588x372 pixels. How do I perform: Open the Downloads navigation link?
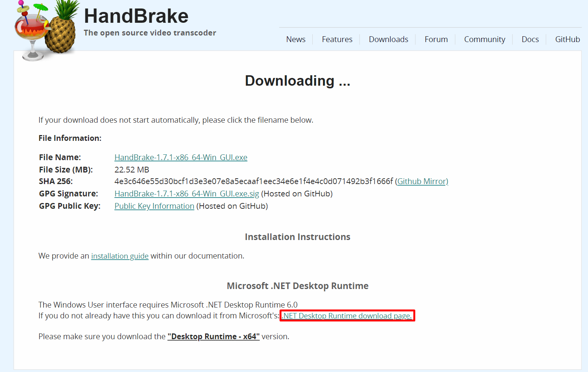tap(388, 39)
